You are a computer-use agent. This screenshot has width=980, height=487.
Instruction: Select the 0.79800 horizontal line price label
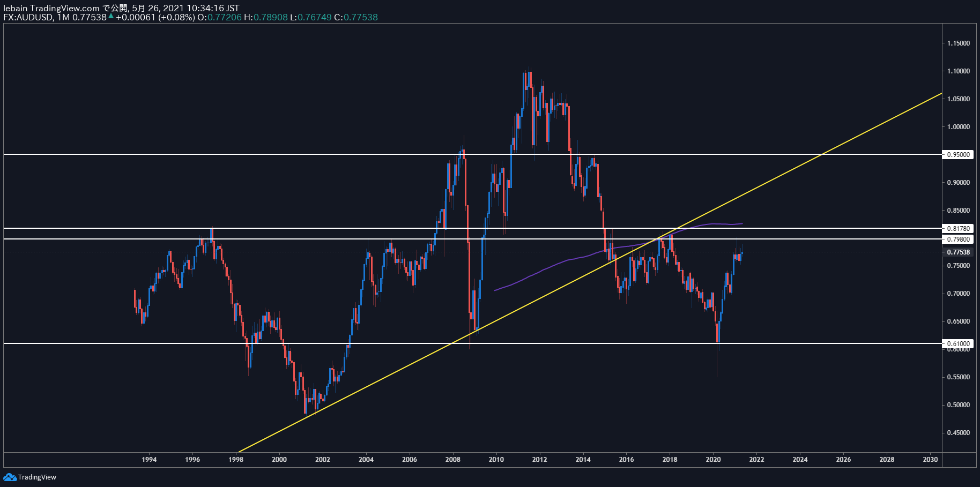tap(958, 239)
